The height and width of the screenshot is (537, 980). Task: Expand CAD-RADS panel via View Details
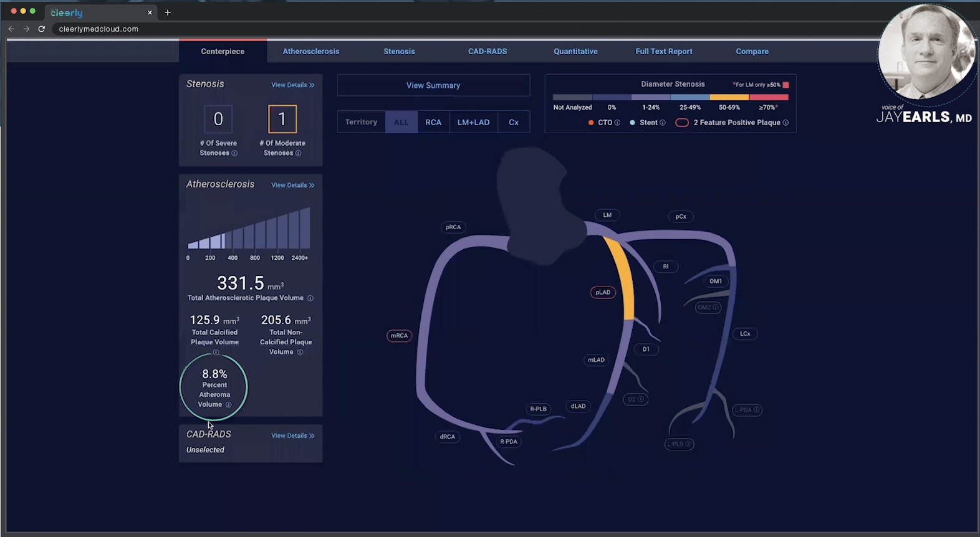pyautogui.click(x=292, y=435)
